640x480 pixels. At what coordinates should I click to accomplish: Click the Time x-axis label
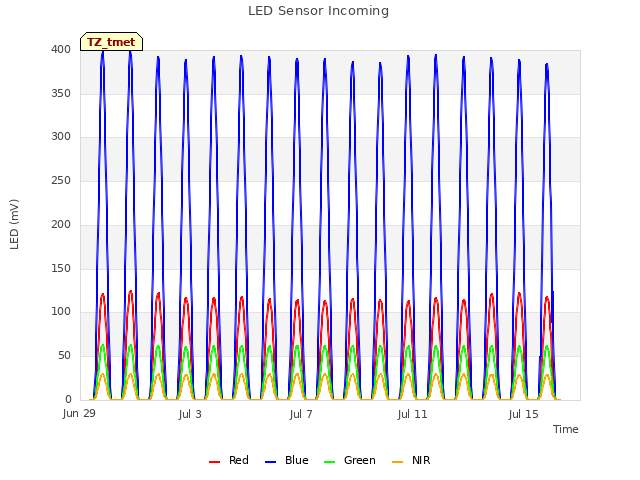tap(566, 429)
